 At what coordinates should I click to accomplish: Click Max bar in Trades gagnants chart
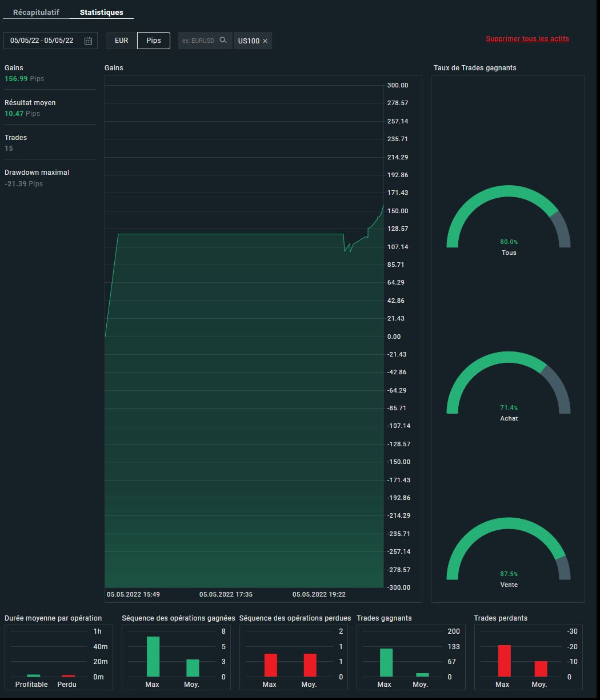click(x=386, y=663)
